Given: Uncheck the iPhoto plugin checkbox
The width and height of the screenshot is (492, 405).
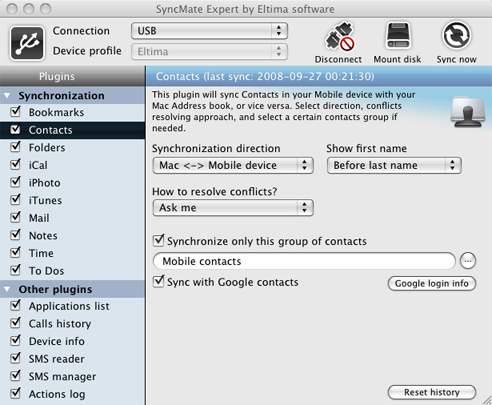Looking at the screenshot, I should click(x=15, y=182).
